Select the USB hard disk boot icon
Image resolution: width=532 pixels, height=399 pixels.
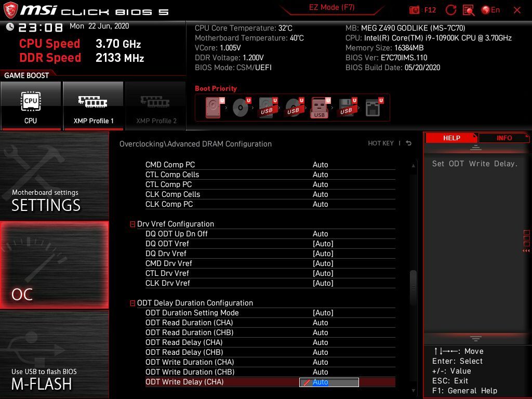click(268, 108)
